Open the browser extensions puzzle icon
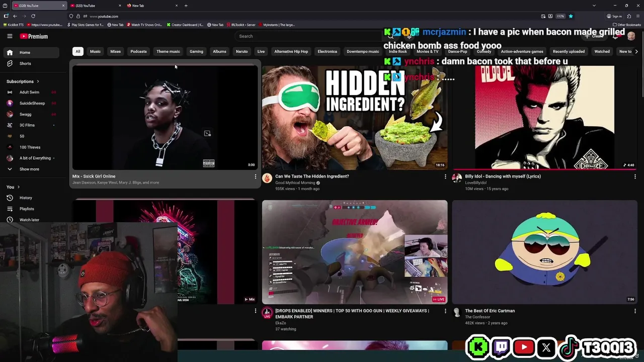Viewport: 644px width, 362px height. [x=629, y=16]
